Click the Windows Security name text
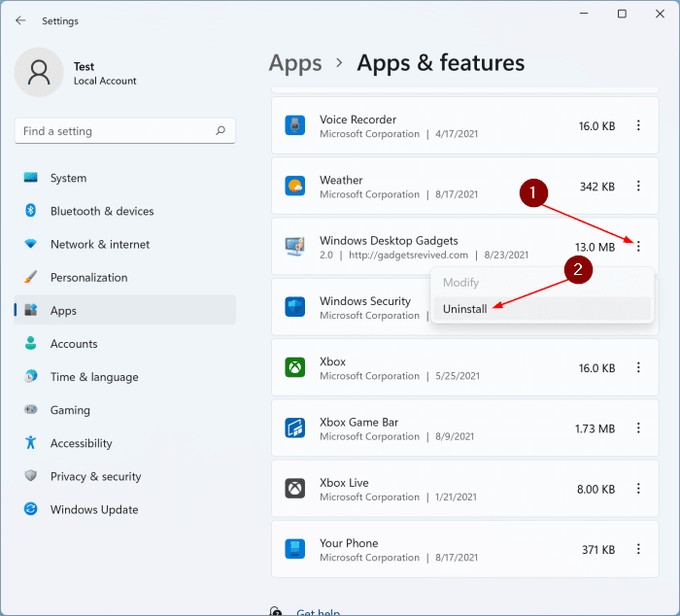The height and width of the screenshot is (616, 680). 365,301
